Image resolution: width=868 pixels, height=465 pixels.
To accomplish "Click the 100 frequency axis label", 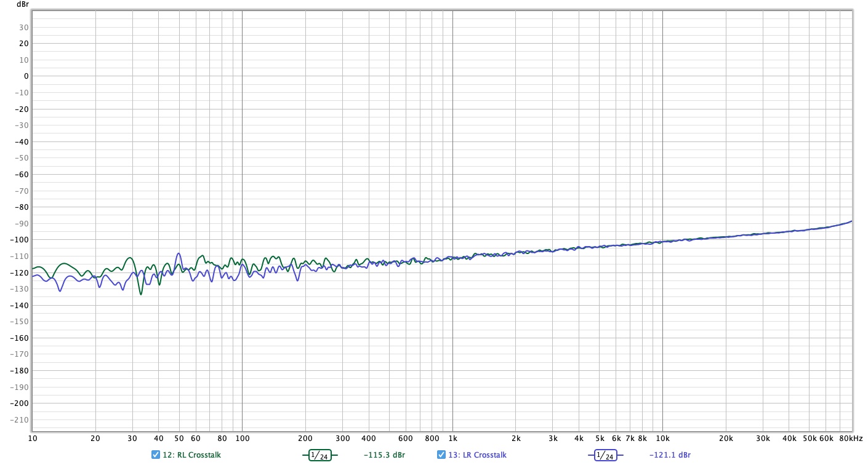I will point(242,439).
